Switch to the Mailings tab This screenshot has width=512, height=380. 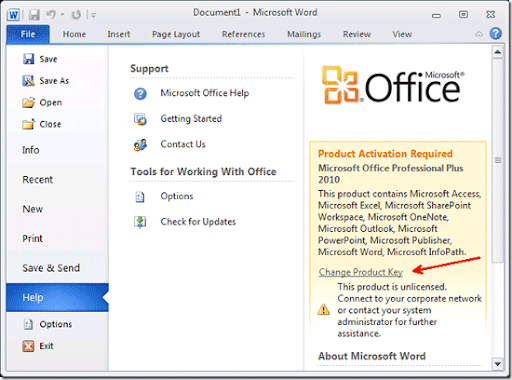304,34
